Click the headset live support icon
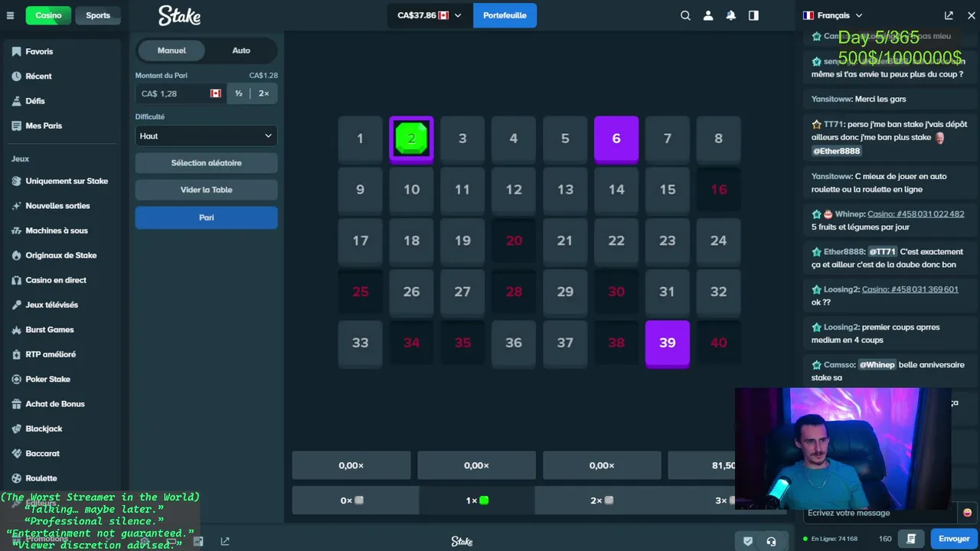The width and height of the screenshot is (980, 551). 771,541
